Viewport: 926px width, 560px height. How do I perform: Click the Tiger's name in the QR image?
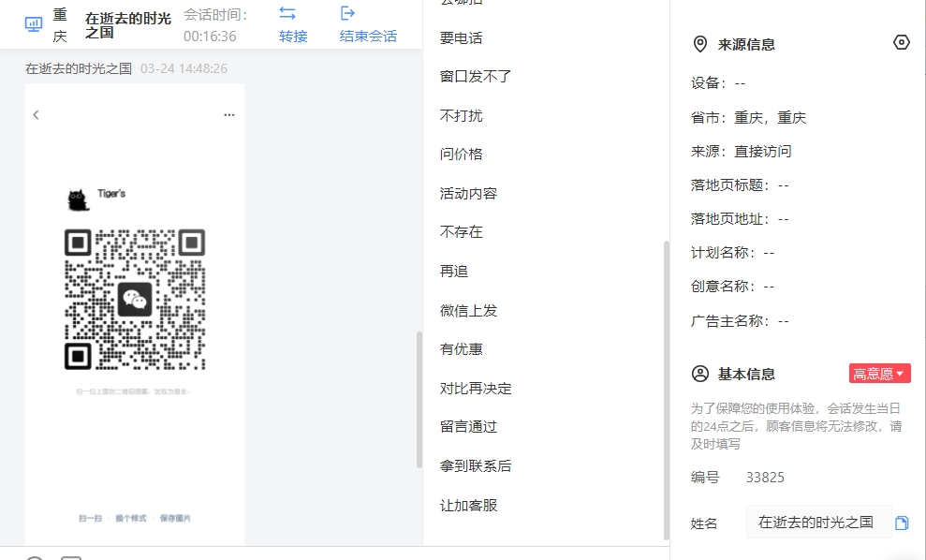[111, 193]
